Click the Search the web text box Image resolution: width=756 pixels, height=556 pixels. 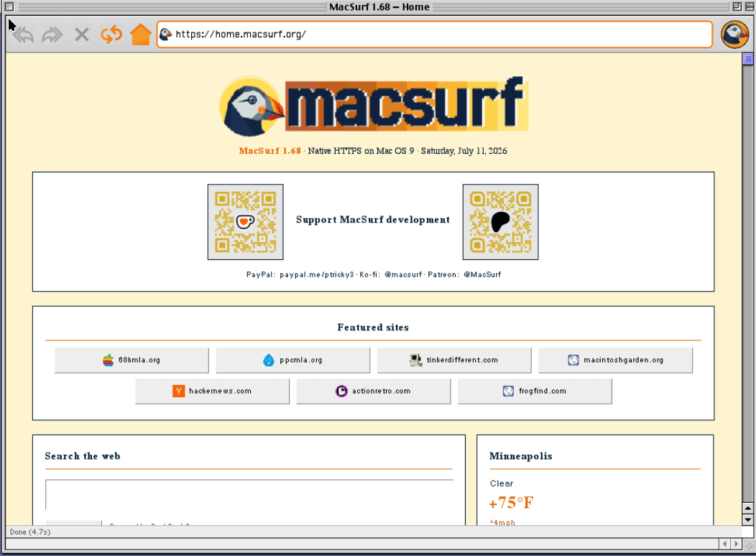coord(249,494)
